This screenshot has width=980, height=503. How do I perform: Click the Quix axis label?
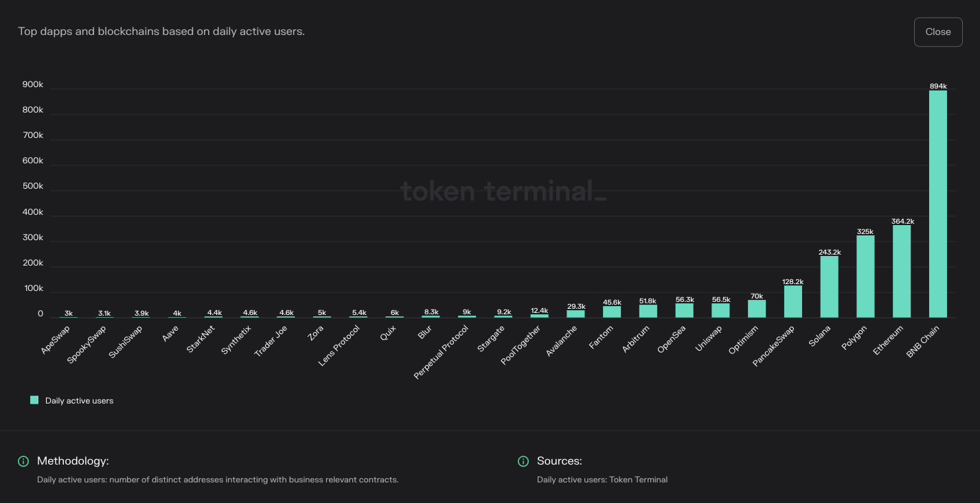(389, 334)
